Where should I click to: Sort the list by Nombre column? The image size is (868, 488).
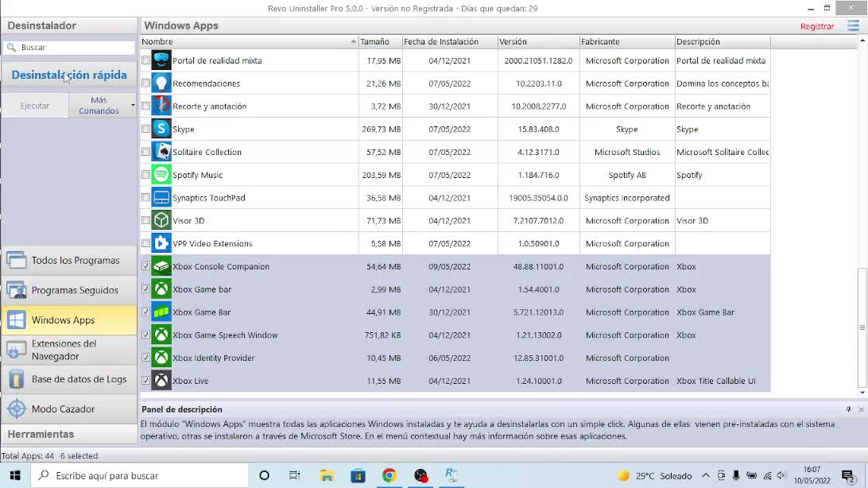tap(249, 41)
